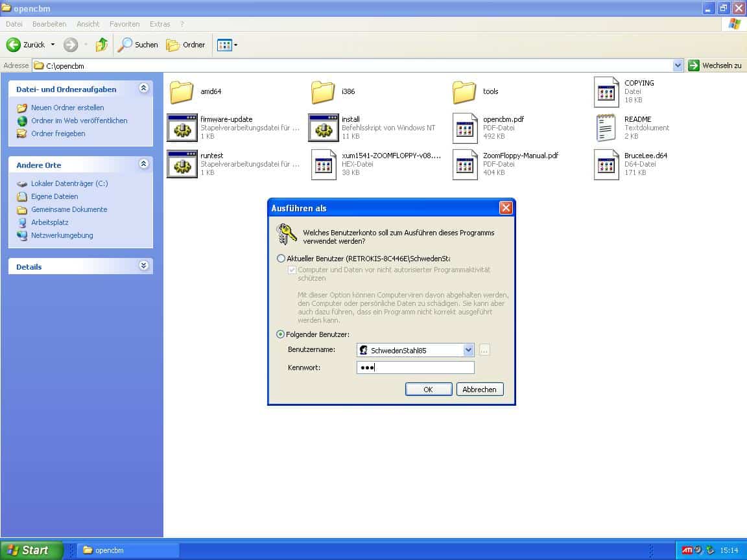The width and height of the screenshot is (747, 560).
Task: Click the Kennwort password field
Action: point(415,367)
